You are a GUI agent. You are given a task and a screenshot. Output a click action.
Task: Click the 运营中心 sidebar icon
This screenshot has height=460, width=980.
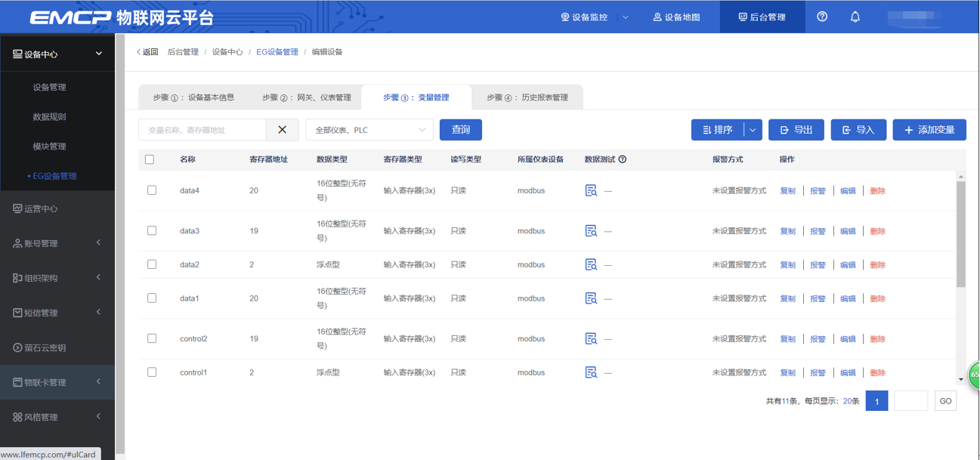pyautogui.click(x=17, y=208)
